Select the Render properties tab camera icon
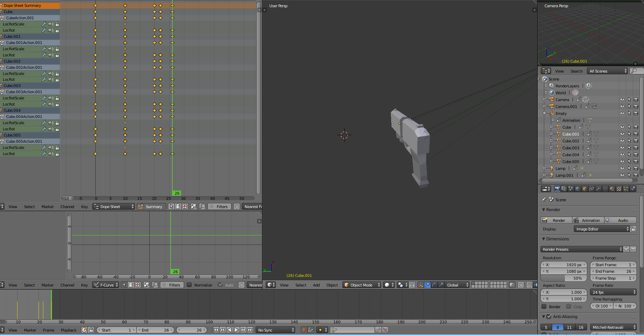644x335 pixels. point(557,189)
